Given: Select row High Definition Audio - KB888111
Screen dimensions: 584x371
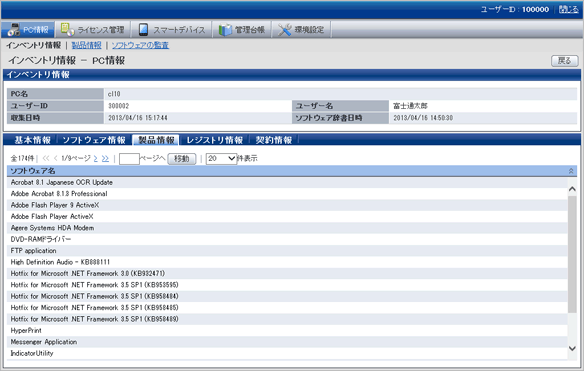Looking at the screenshot, I should [x=287, y=262].
